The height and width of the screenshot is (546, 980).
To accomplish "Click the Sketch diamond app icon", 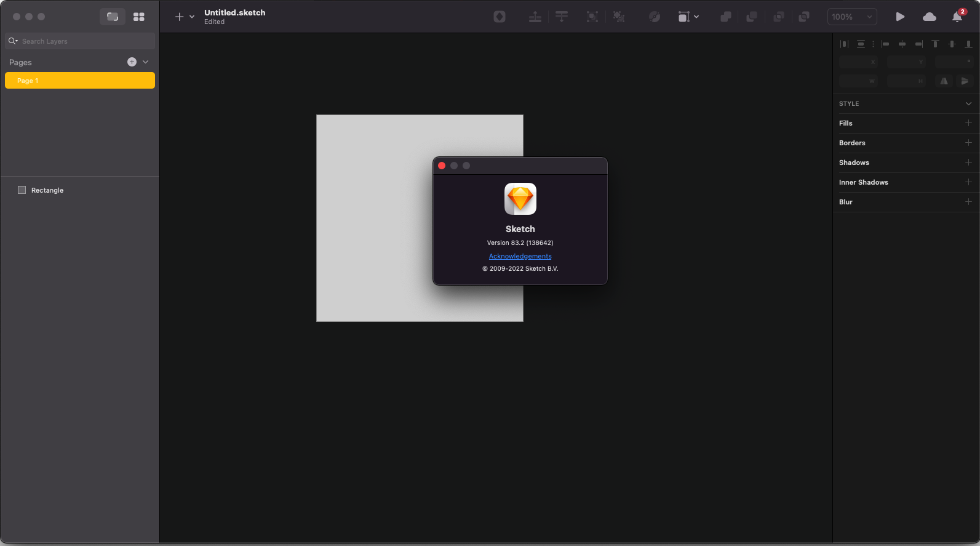I will (x=520, y=199).
